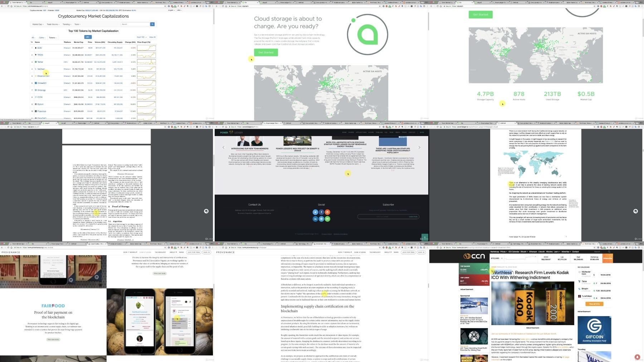
Task: Show previous news card in Power Ledger carousel
Action: 223,147
